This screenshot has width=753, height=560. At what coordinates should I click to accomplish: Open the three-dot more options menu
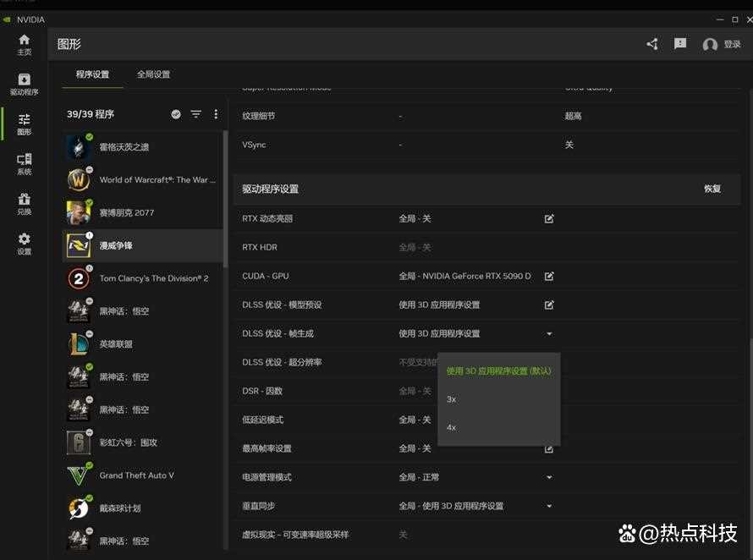216,114
